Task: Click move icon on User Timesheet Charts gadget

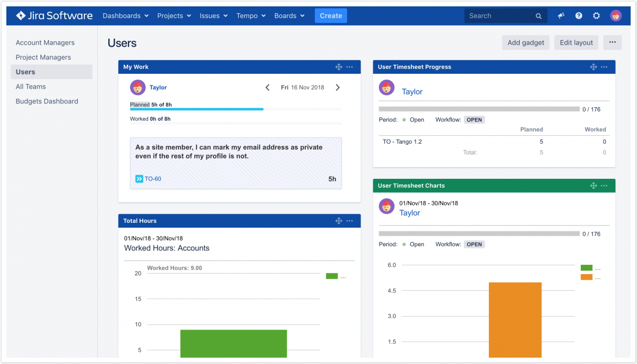Action: point(593,186)
